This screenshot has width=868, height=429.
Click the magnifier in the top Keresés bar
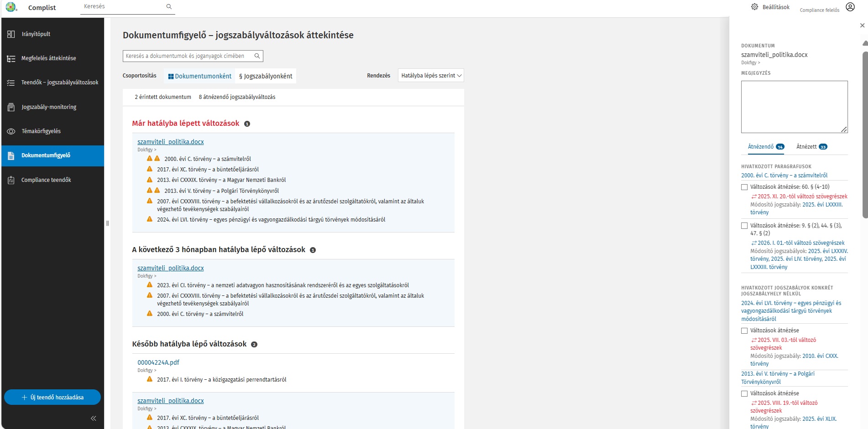169,6
